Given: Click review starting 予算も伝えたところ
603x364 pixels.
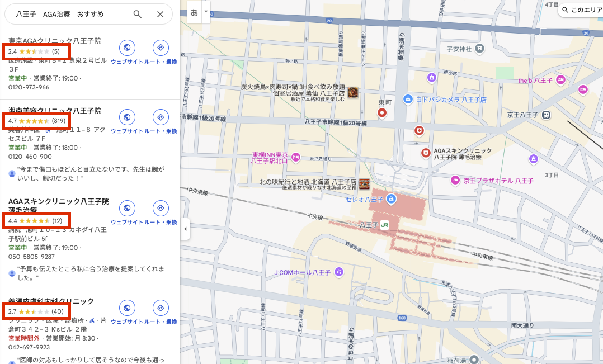Looking at the screenshot, I should click(x=91, y=273).
